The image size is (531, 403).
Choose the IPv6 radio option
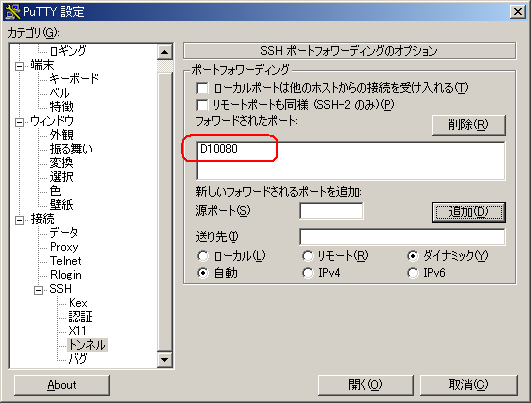[x=413, y=273]
